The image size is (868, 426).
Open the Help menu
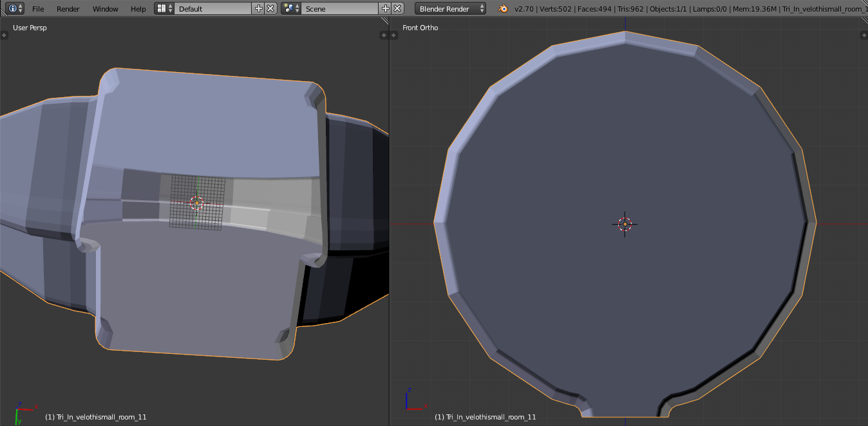(x=138, y=9)
